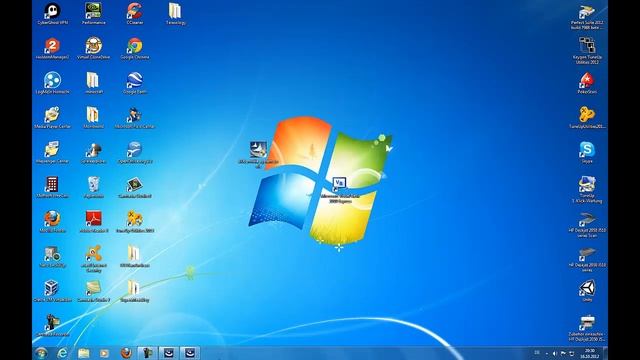Image resolution: width=640 pixels, height=360 pixels.
Task: Launch Internet Explorer from the taskbar
Action: pos(62,353)
